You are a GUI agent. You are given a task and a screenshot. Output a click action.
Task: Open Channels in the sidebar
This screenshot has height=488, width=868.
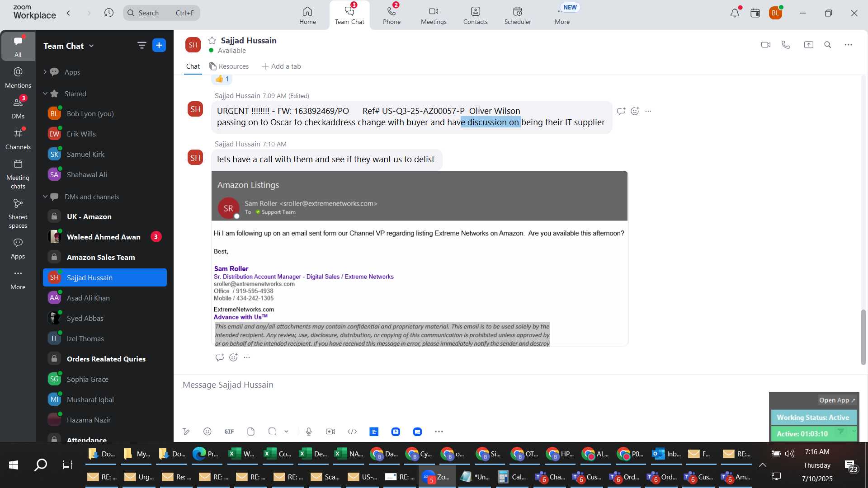[x=18, y=139]
